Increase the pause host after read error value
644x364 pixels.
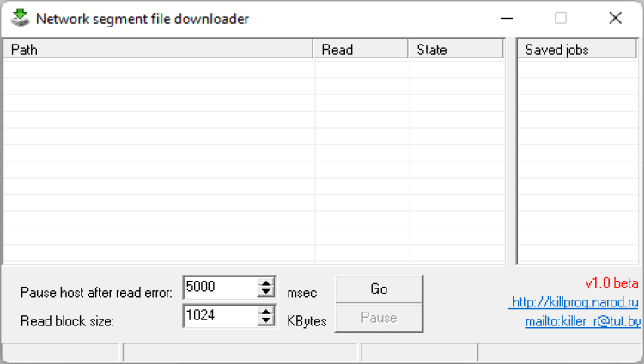click(x=266, y=282)
